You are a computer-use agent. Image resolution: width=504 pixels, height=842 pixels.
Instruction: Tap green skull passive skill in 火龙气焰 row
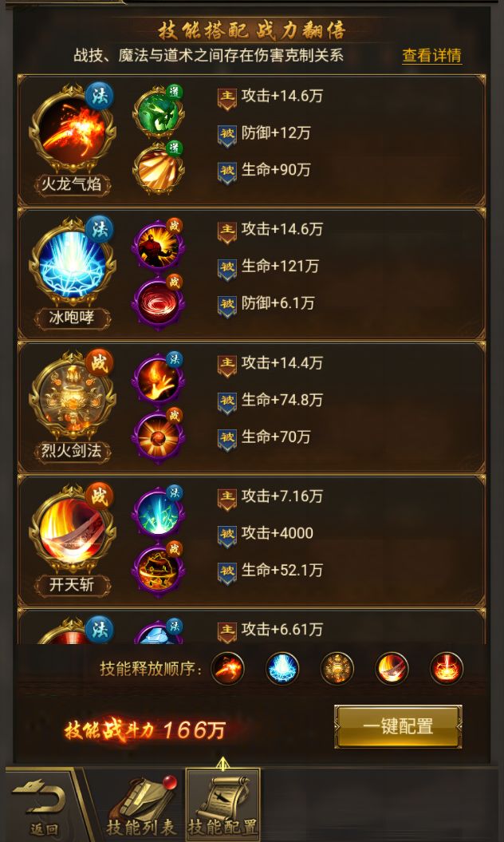point(159,113)
